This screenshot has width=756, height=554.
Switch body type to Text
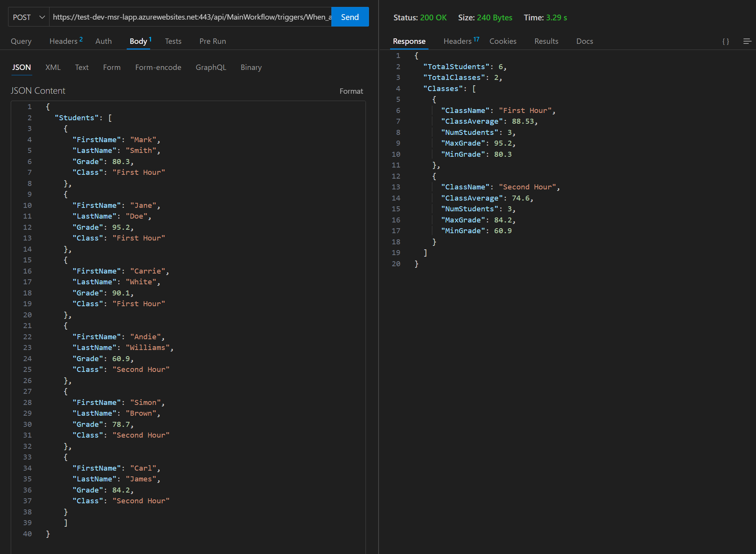81,67
